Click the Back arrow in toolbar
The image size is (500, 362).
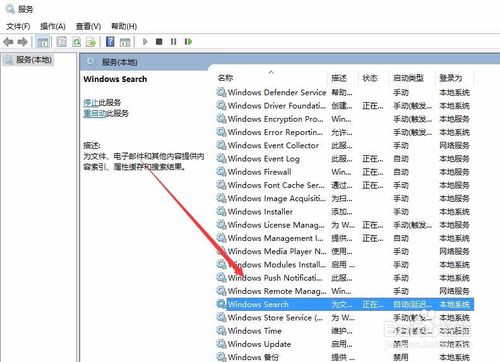click(x=8, y=42)
